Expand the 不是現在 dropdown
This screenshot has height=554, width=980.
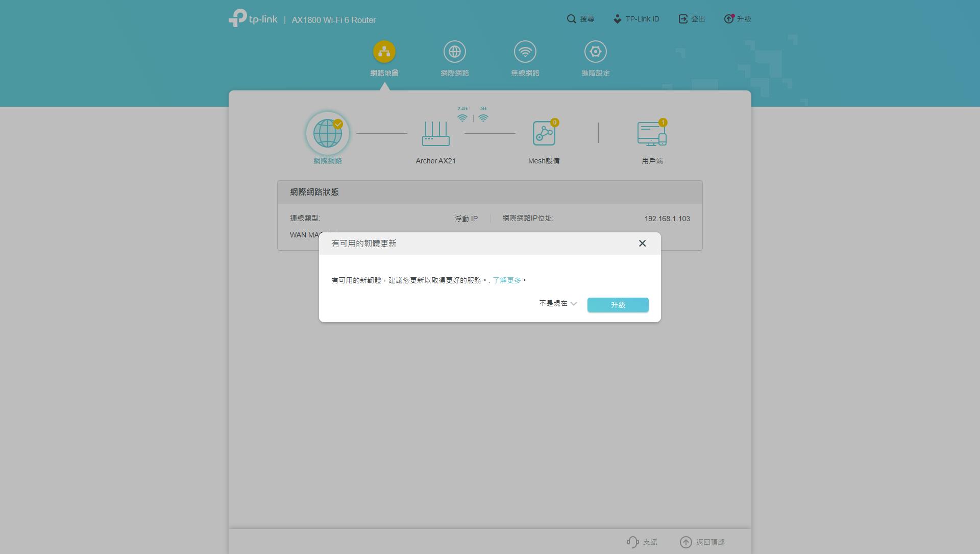pyautogui.click(x=558, y=304)
